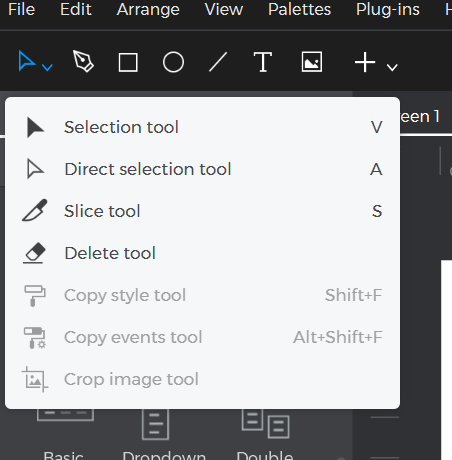Click the Crop image tool icon
The width and height of the screenshot is (452, 460).
tap(35, 379)
